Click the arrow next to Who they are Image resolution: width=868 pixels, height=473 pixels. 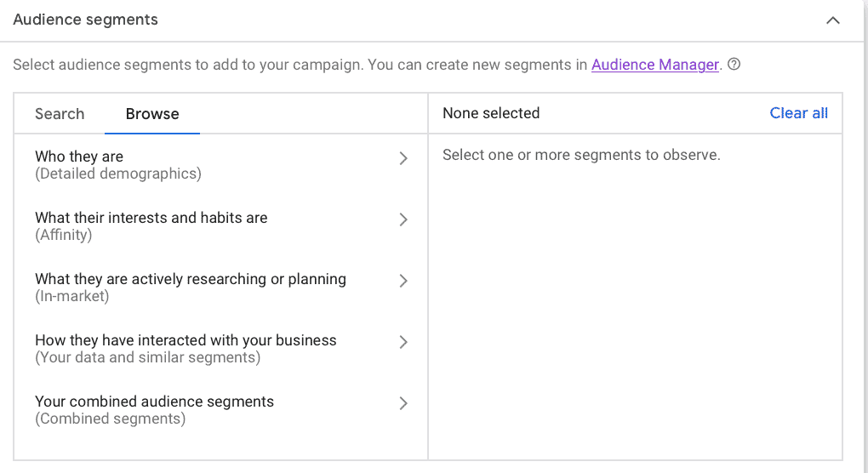403,158
